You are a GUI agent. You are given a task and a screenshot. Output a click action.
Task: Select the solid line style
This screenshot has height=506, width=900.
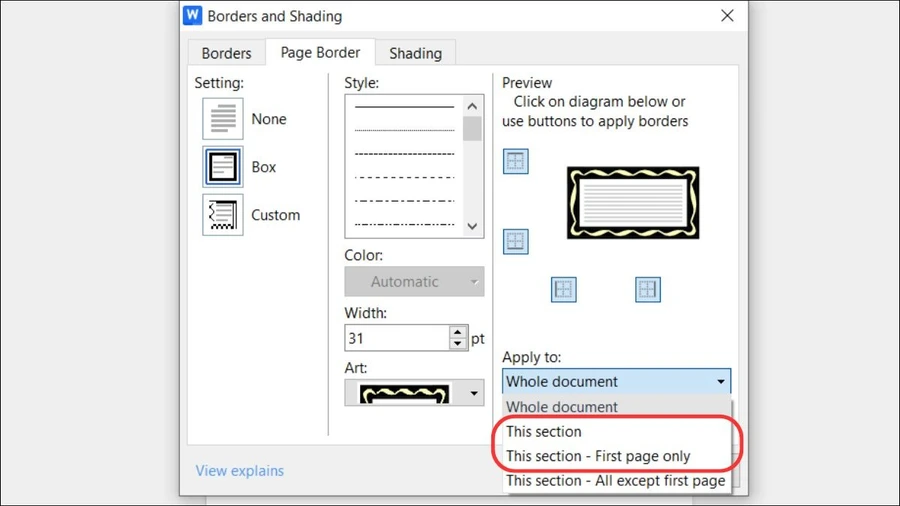pyautogui.click(x=404, y=107)
